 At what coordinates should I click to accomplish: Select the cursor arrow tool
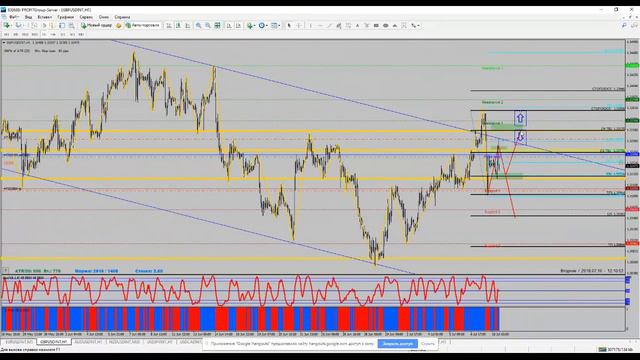289,25
